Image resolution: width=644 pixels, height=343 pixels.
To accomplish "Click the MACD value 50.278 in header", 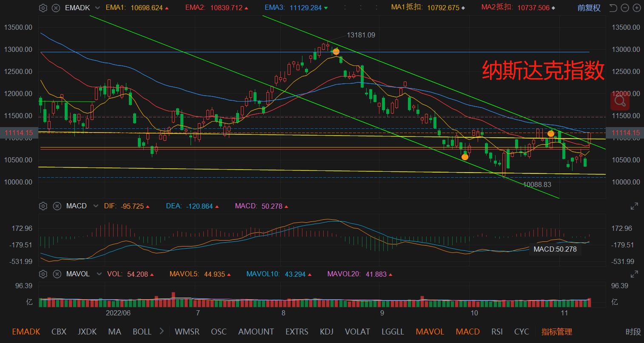I will point(272,206).
